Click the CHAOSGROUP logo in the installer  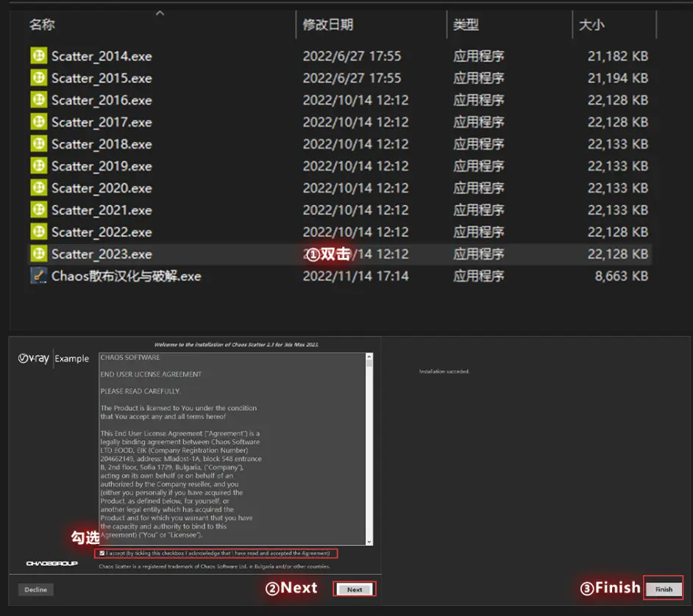pos(51,563)
